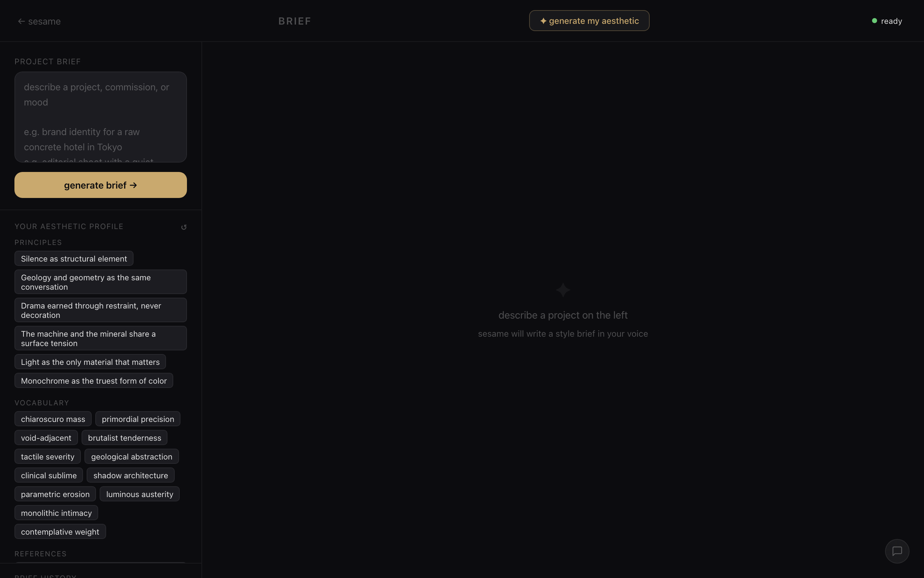Click the 'chiaroscuro mass' vocabulary tag
The height and width of the screenshot is (578, 924).
coord(53,419)
